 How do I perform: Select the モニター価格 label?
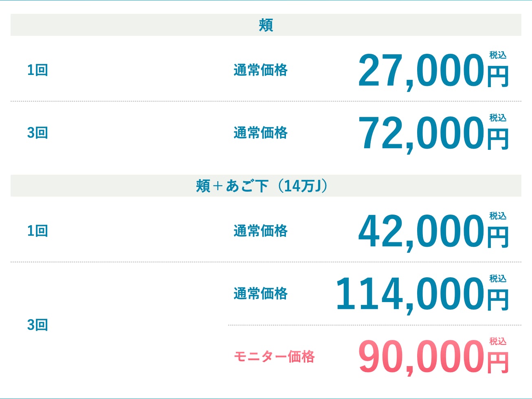[x=274, y=357]
